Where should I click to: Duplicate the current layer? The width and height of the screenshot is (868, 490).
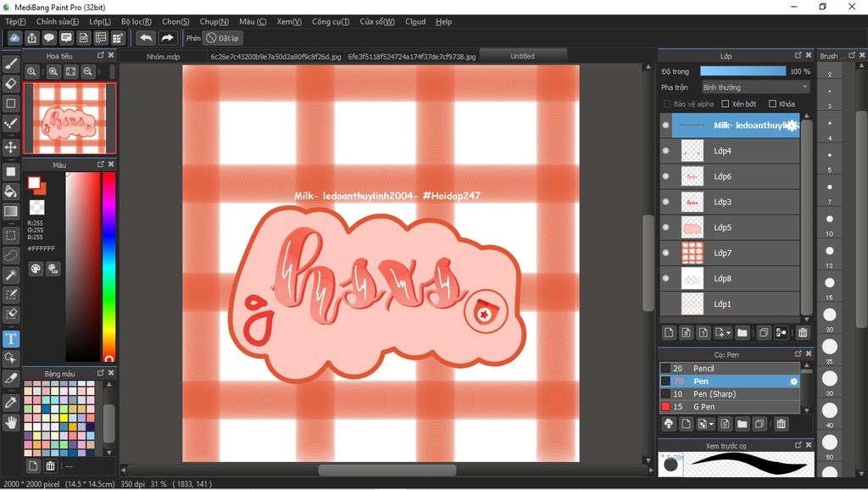click(x=764, y=333)
